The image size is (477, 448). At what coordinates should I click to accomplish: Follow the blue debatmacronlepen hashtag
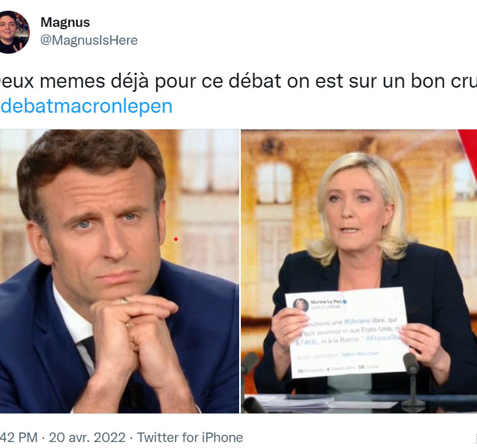pyautogui.click(x=86, y=106)
